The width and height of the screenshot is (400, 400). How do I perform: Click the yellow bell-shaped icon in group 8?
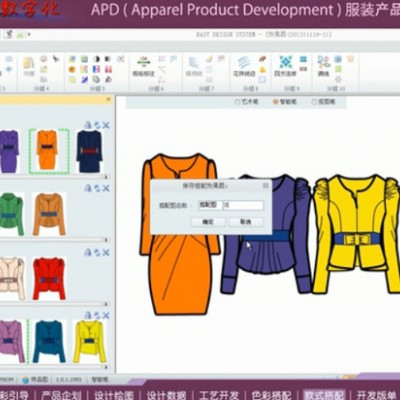click(x=262, y=69)
